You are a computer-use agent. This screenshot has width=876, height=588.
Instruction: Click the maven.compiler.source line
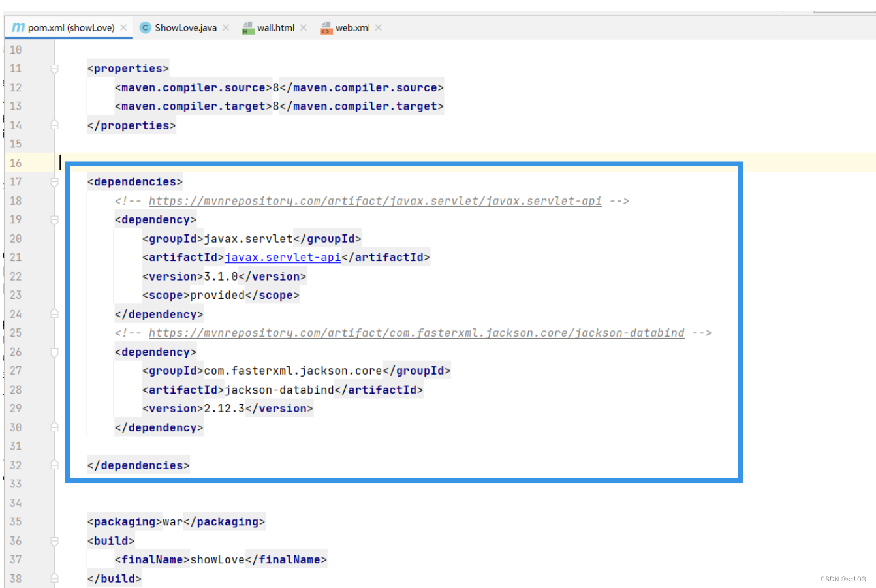coord(279,87)
